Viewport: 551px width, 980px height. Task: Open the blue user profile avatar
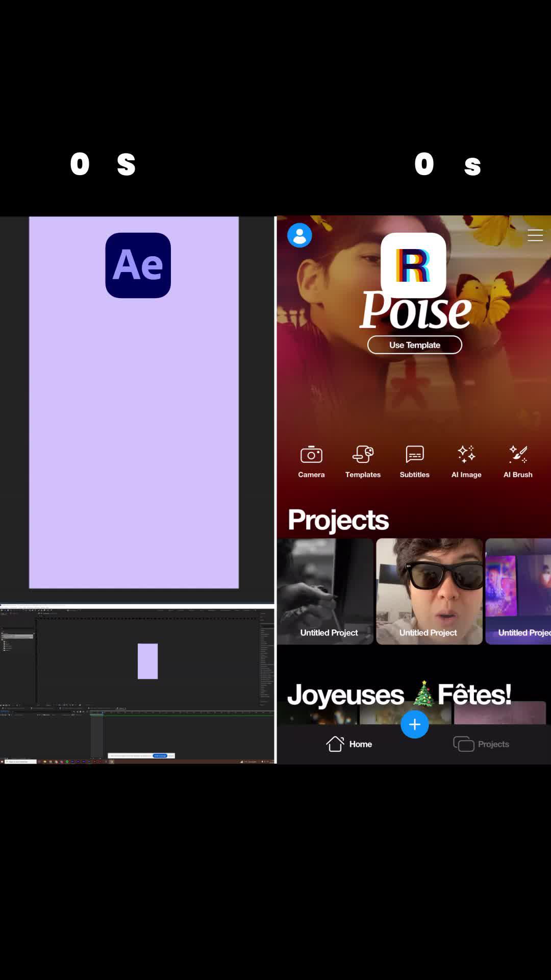point(299,235)
